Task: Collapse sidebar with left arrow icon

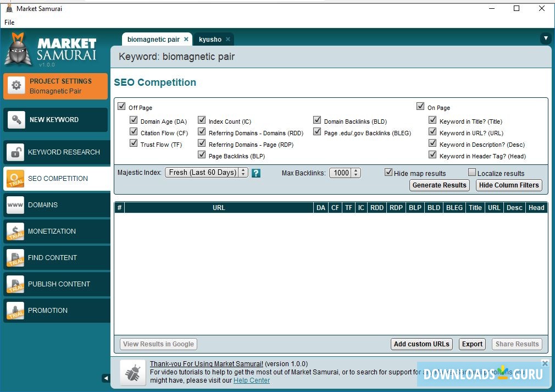Action: pos(106,378)
